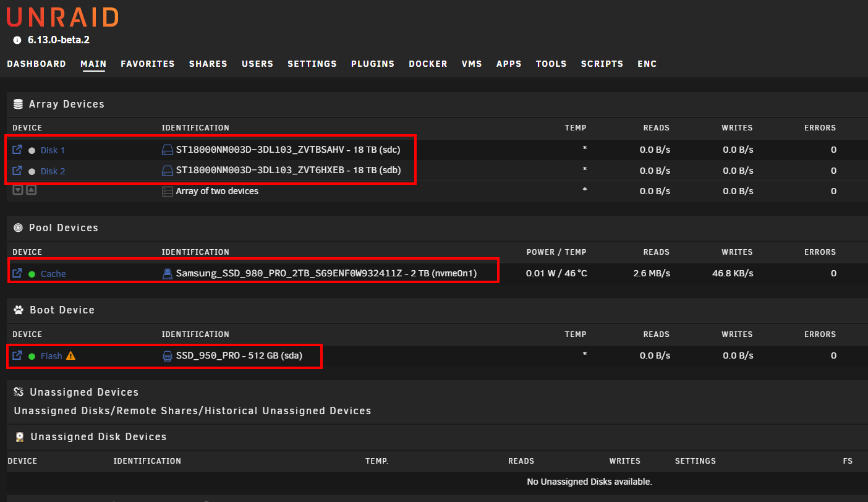Image resolution: width=868 pixels, height=502 pixels.
Task: Click the Array Devices stack icon
Action: 18,104
